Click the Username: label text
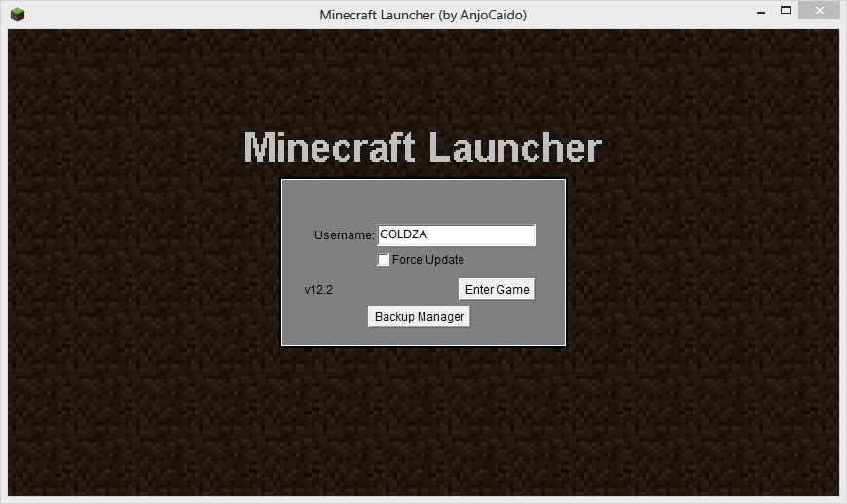847x504 pixels. coord(344,235)
